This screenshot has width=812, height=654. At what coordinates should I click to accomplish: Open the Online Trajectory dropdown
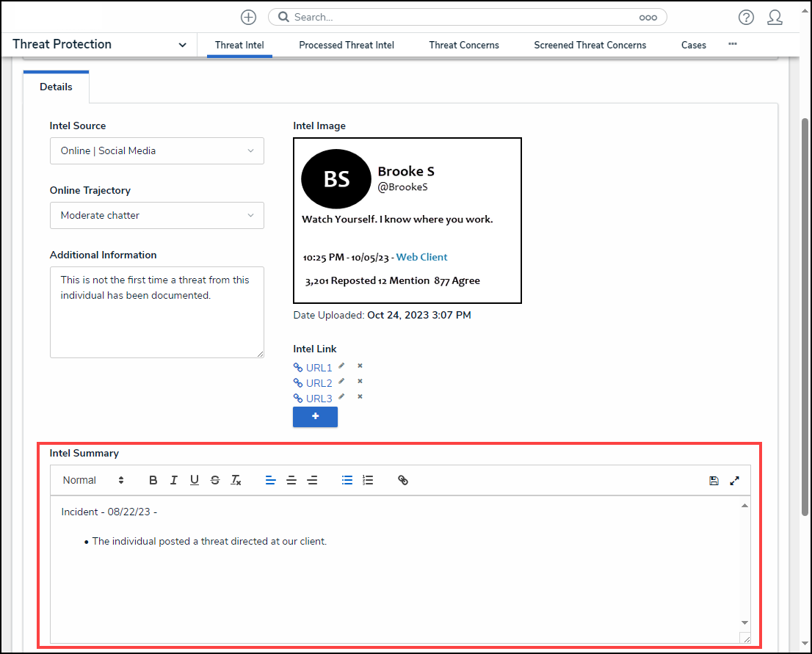[x=157, y=215]
